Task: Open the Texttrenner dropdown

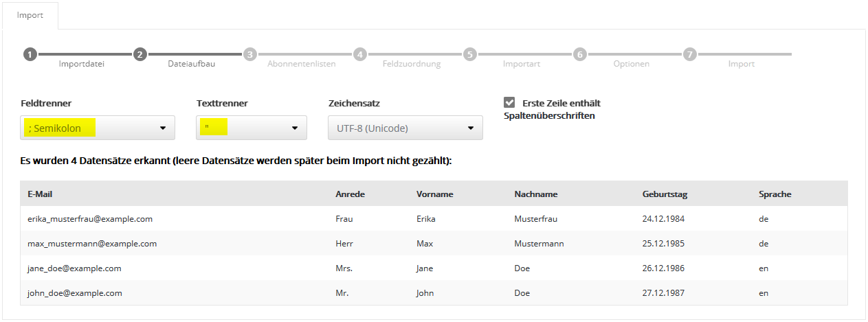Action: tap(252, 128)
